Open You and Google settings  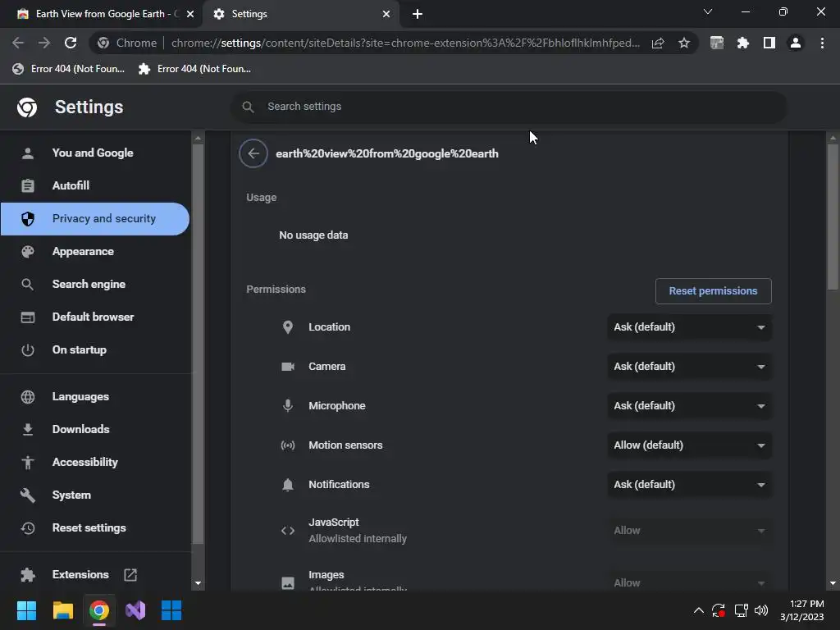click(94, 153)
